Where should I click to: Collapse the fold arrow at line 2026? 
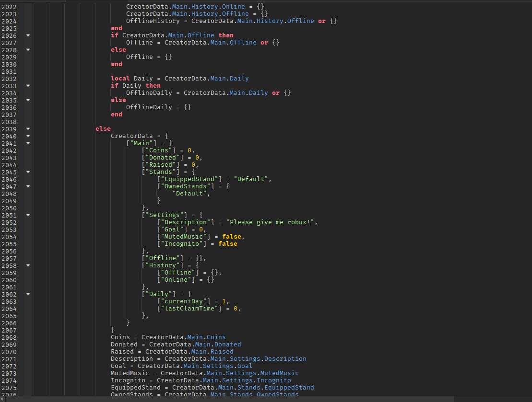28,35
